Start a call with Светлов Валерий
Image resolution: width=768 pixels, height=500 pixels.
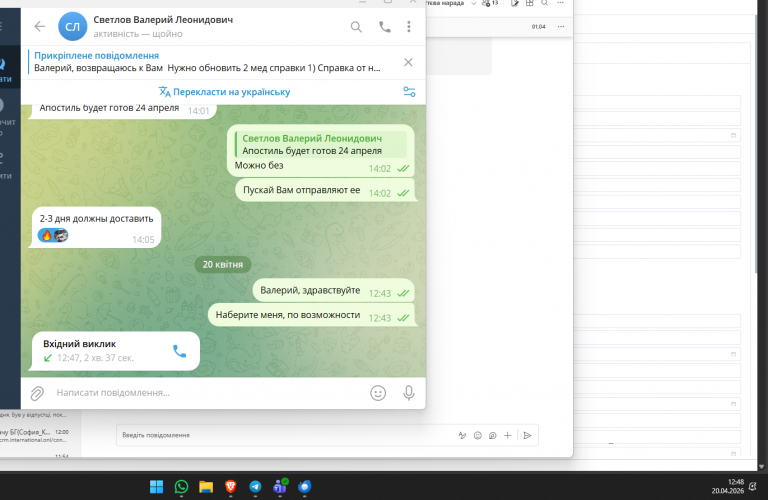point(385,27)
